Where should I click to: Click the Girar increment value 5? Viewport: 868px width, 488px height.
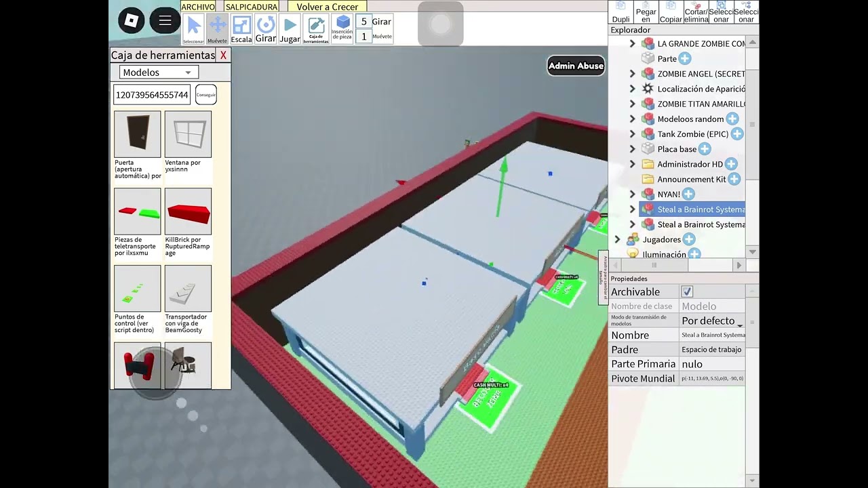(x=364, y=22)
